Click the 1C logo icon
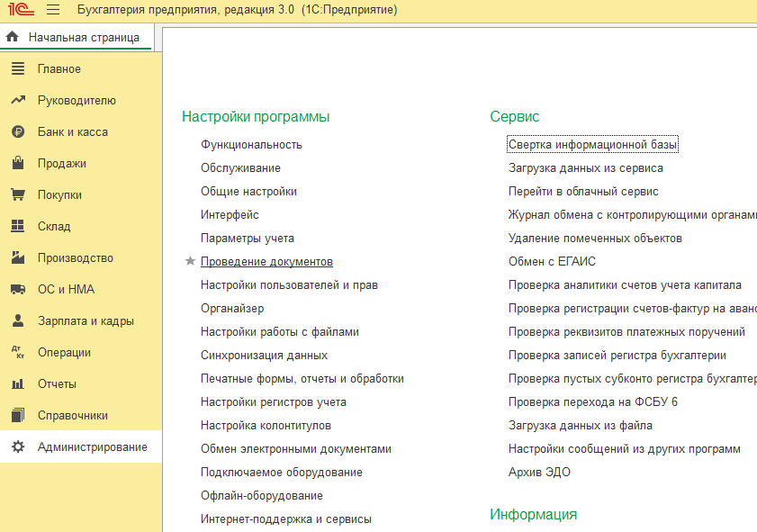This screenshot has width=757, height=532. click(21, 9)
